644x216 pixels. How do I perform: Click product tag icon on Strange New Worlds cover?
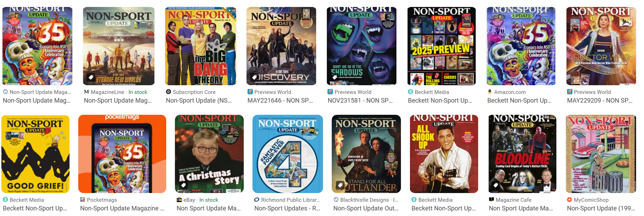(x=91, y=77)
